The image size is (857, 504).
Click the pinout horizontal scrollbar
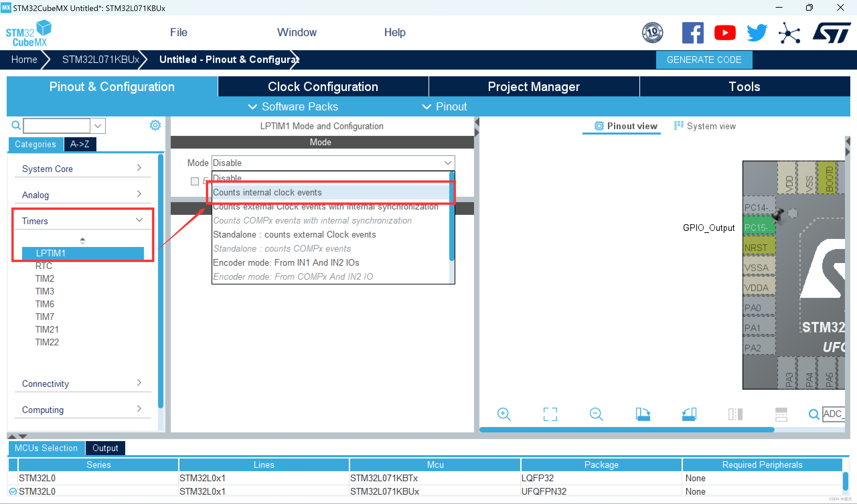pos(626,429)
